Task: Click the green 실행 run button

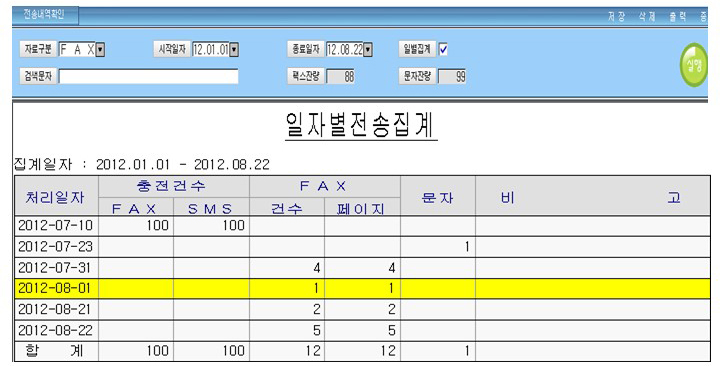Action: point(694,65)
